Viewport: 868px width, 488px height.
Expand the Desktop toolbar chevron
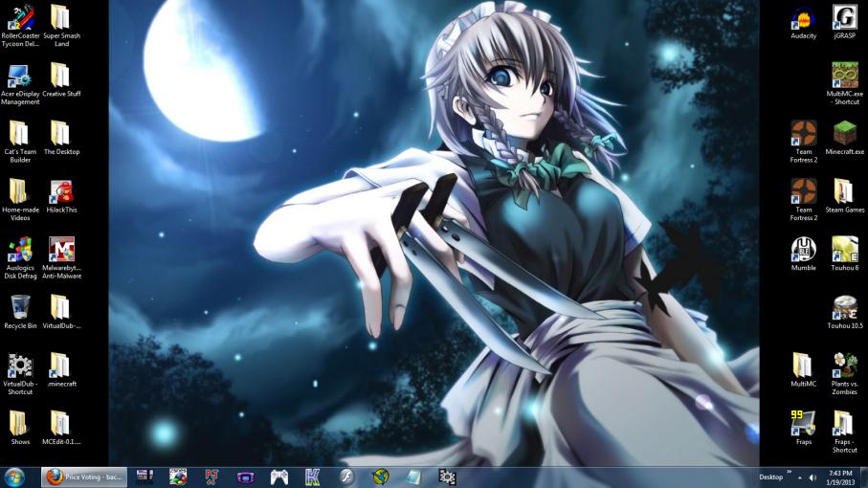[790, 473]
